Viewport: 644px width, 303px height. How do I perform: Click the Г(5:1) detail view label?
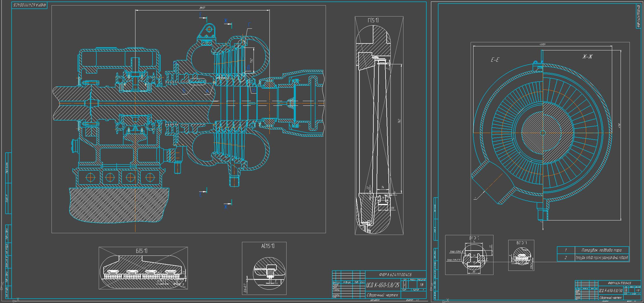tap(373, 20)
